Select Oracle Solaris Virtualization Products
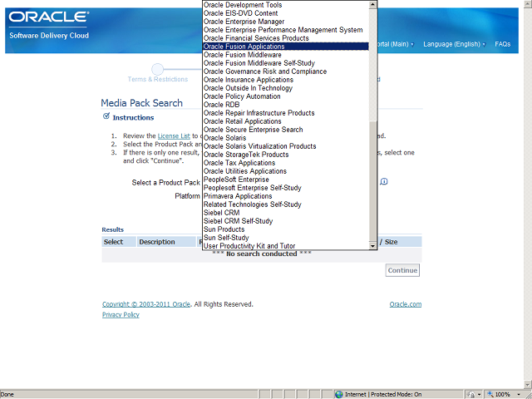The image size is (532, 399). point(286,146)
